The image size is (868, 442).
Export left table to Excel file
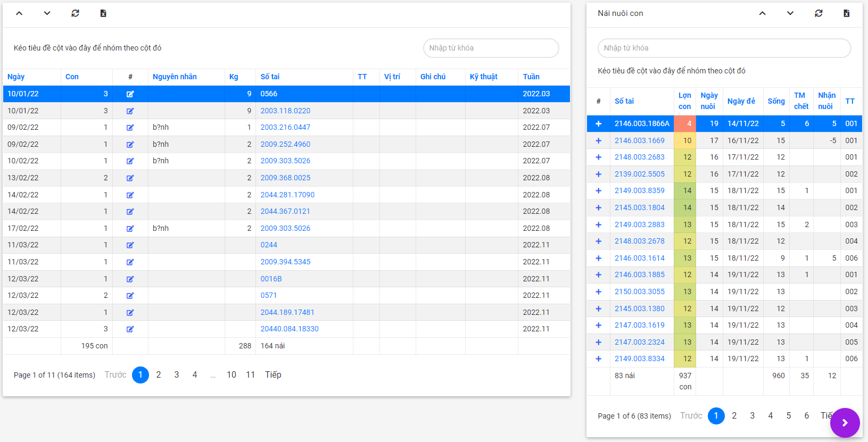[103, 13]
